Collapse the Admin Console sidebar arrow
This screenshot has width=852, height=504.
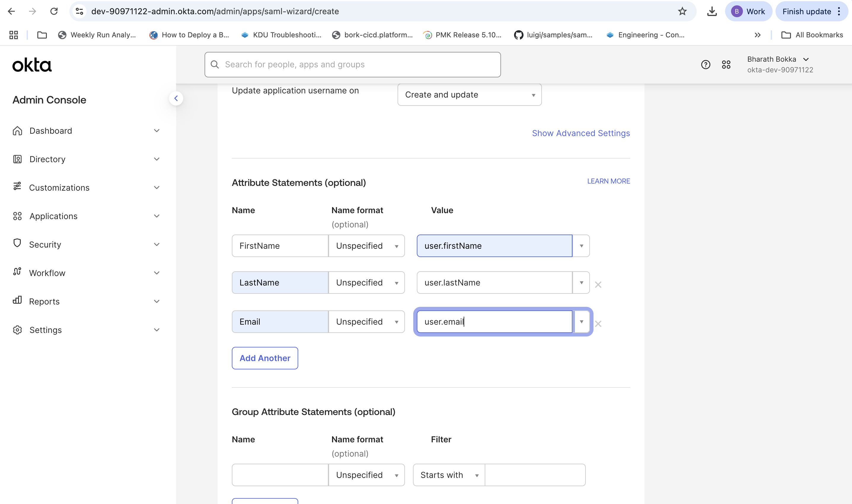point(176,98)
